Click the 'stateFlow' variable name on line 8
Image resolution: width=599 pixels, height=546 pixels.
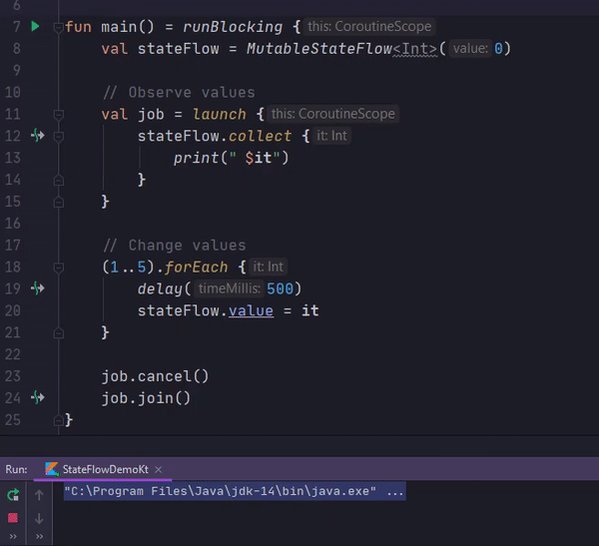coord(178,49)
